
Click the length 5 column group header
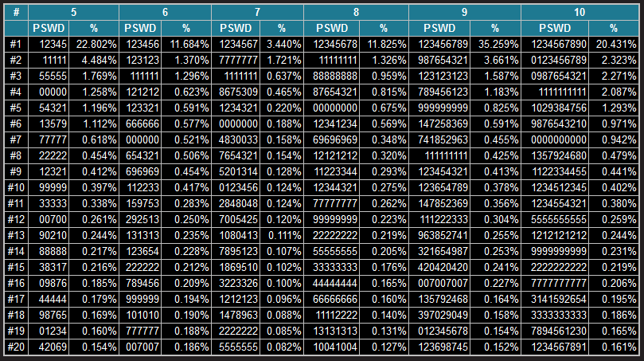[x=72, y=13]
